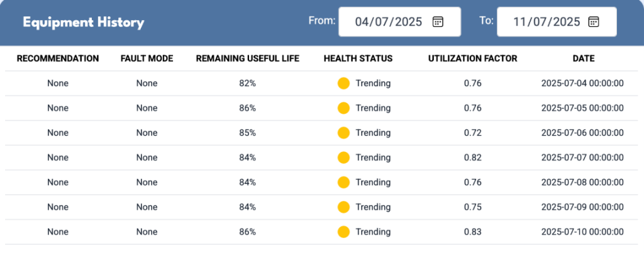
Task: Click the yellow status dot for 2025-07-07
Action: [x=343, y=158]
